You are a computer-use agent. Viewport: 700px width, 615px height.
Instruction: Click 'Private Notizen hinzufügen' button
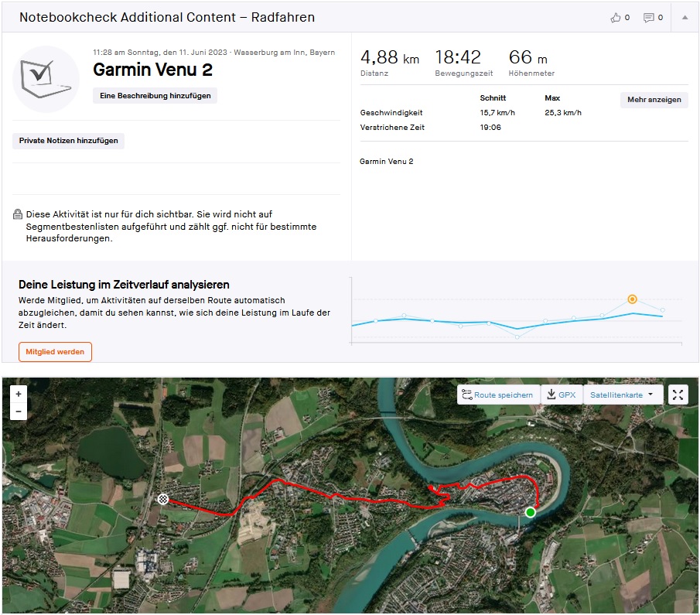coord(68,141)
